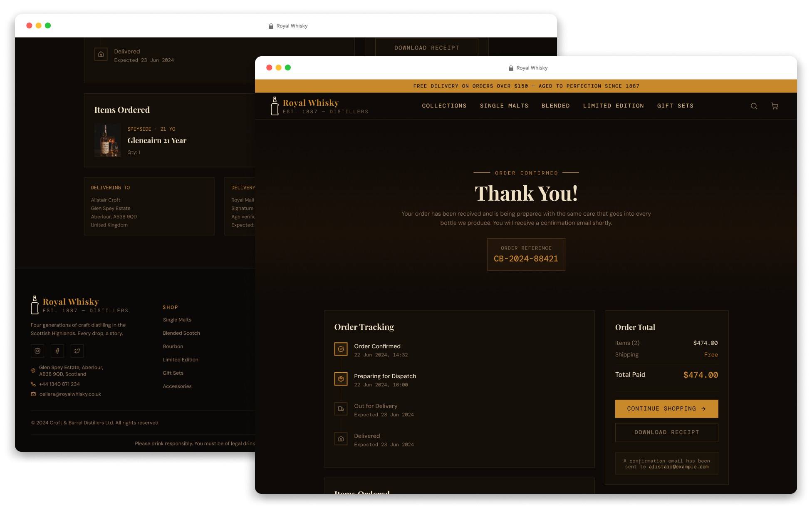
Task: Click the location pin icon in the footer
Action: (x=33, y=371)
